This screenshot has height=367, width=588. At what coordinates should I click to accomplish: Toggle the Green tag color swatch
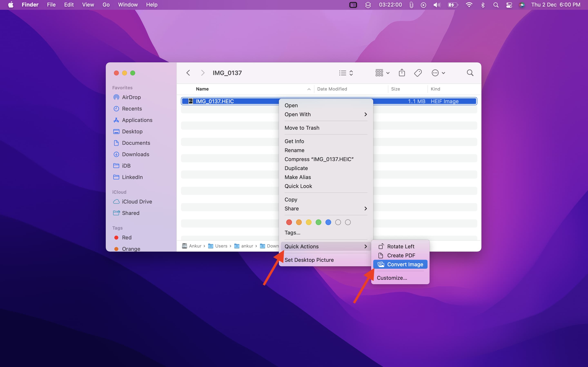pyautogui.click(x=318, y=222)
